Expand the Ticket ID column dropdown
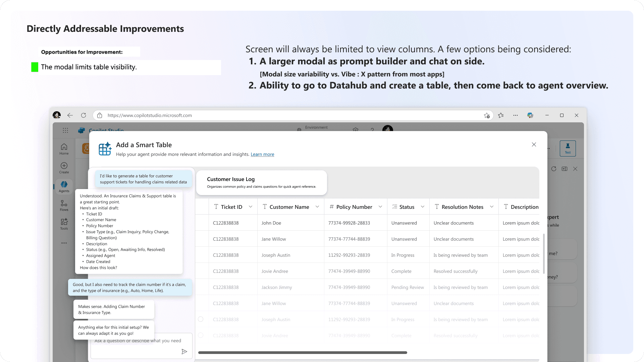 pos(251,207)
